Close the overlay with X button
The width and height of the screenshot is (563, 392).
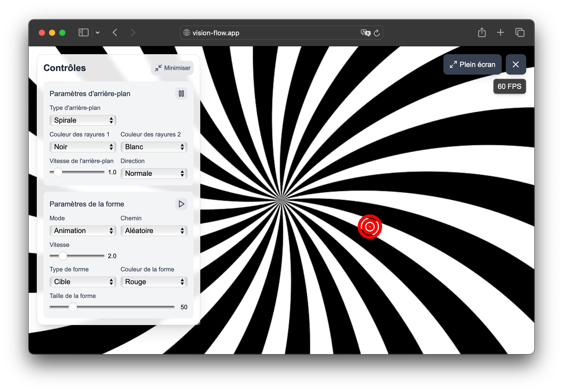tap(515, 64)
